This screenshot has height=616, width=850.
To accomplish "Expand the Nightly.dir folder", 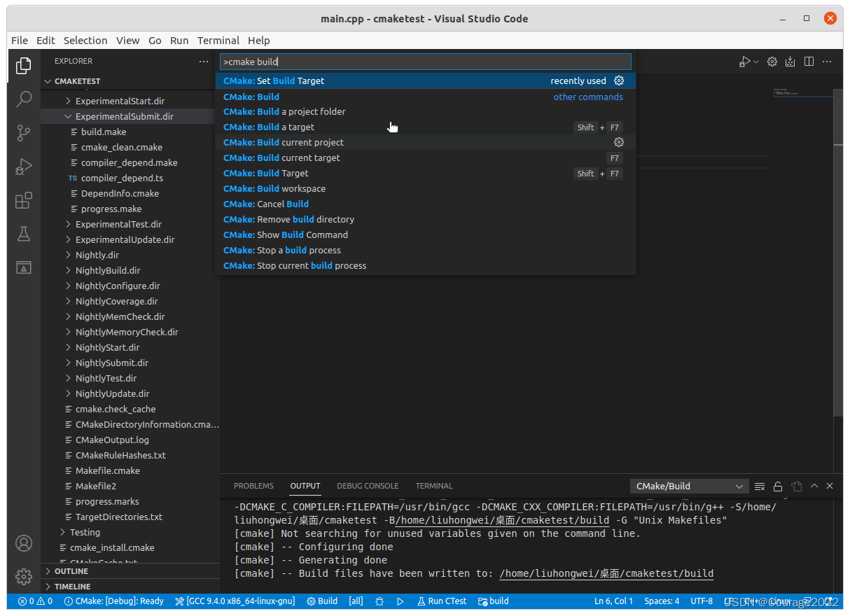I will click(x=68, y=255).
